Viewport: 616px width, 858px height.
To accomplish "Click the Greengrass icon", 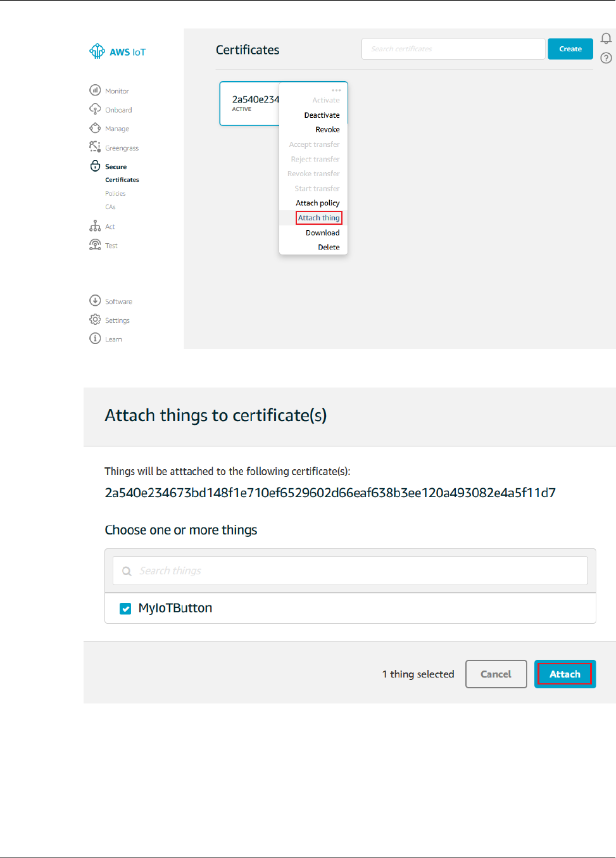I will tap(95, 147).
